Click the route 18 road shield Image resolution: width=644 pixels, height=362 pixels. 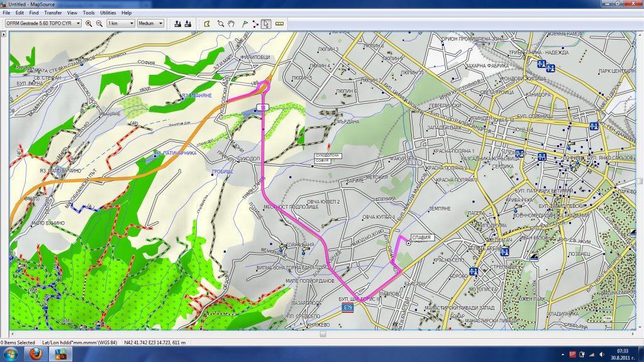coord(262,107)
